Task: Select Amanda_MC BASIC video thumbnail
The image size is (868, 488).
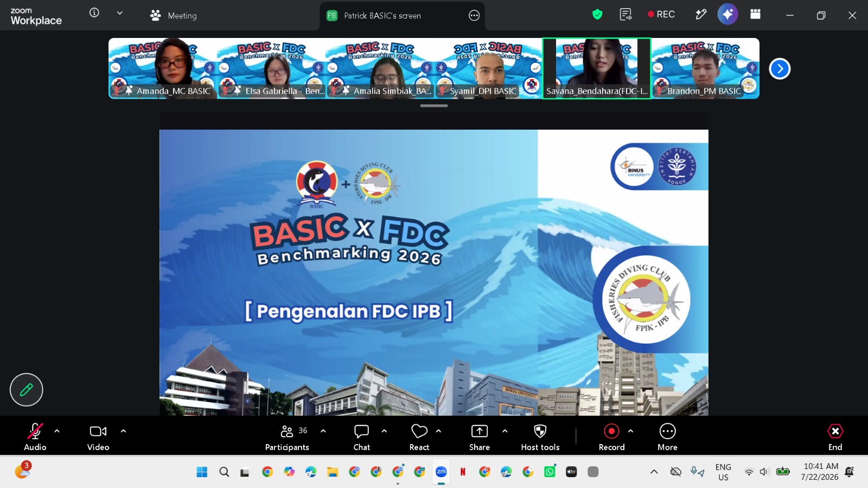Action: 163,68
